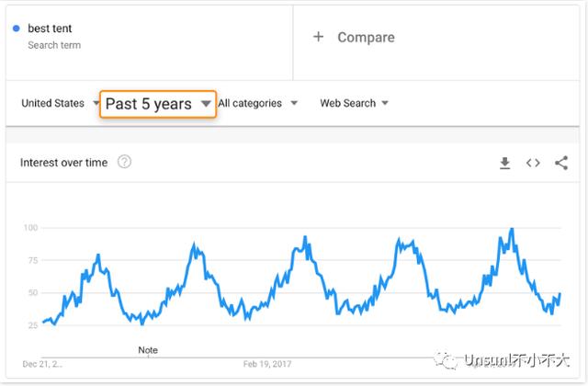Click the Compare button
Image resolution: width=588 pixels, height=386 pixels.
(x=354, y=37)
